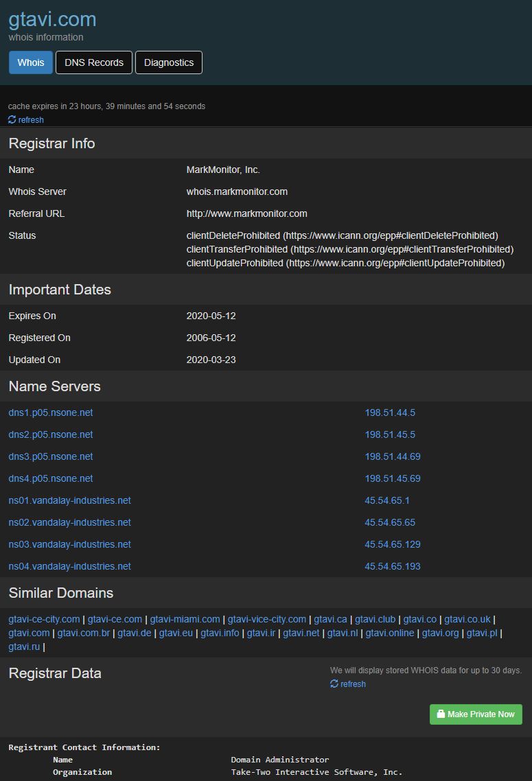The width and height of the screenshot is (532, 781).
Task: Select the clientUpdateProhibited status line
Action: [x=346, y=262]
